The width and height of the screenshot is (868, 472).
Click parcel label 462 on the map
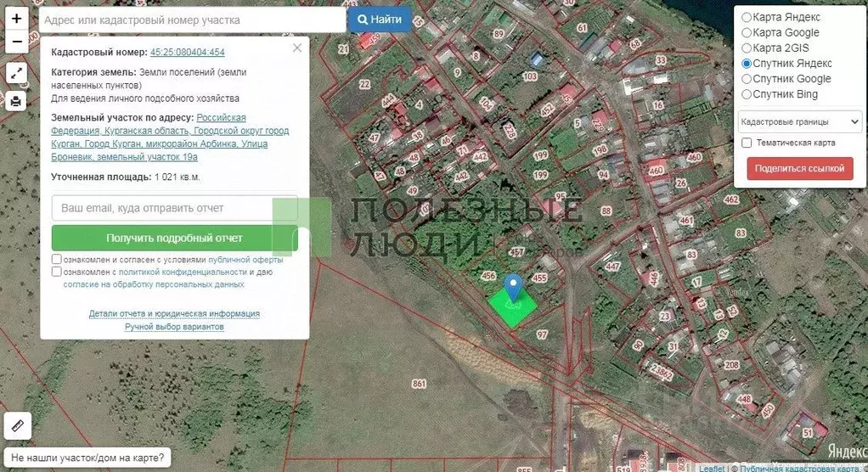pyautogui.click(x=731, y=199)
